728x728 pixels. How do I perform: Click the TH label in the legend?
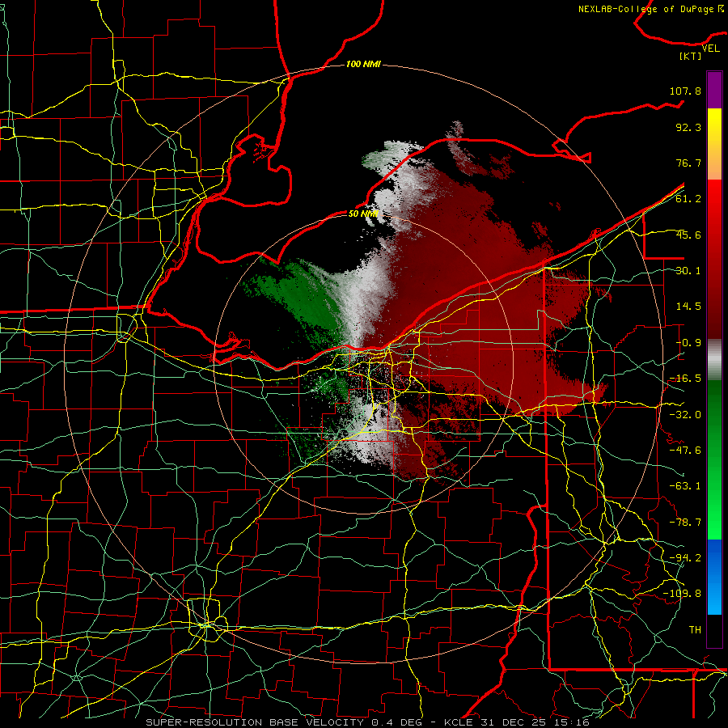(x=695, y=630)
